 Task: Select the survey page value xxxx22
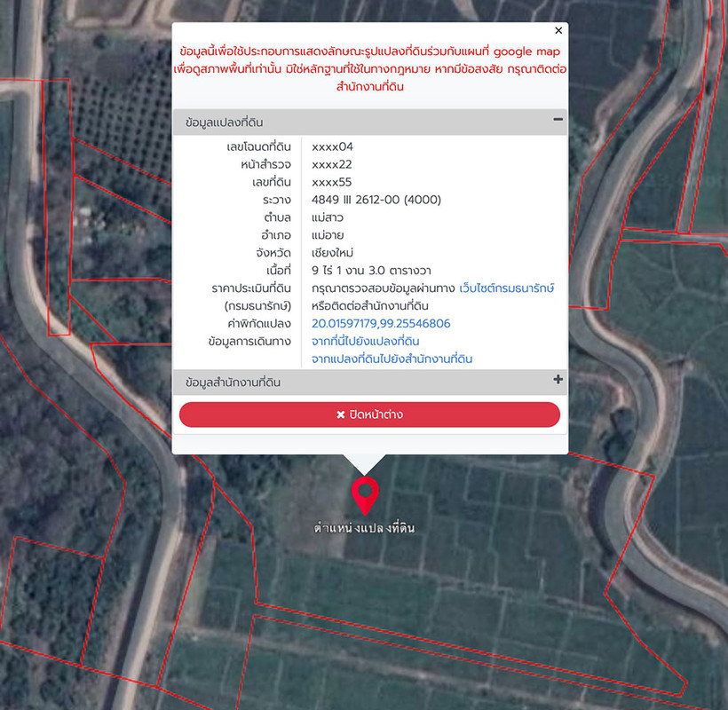[x=332, y=164]
